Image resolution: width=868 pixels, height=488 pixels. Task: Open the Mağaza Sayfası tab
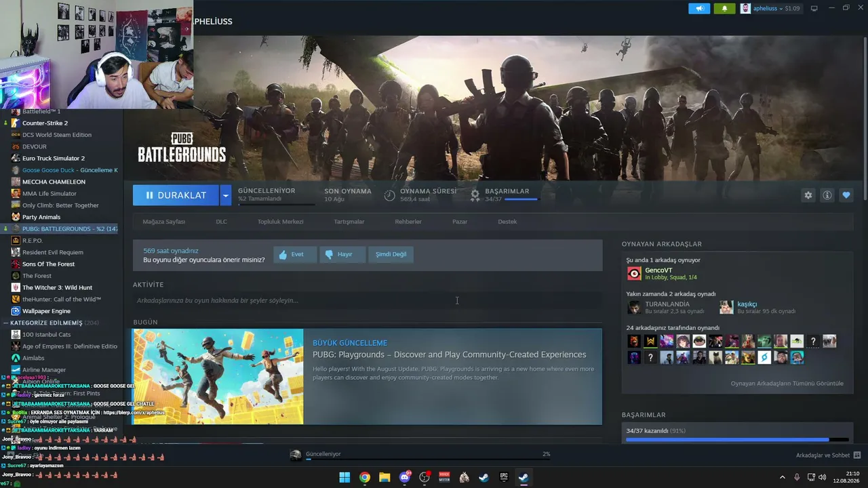(x=163, y=222)
